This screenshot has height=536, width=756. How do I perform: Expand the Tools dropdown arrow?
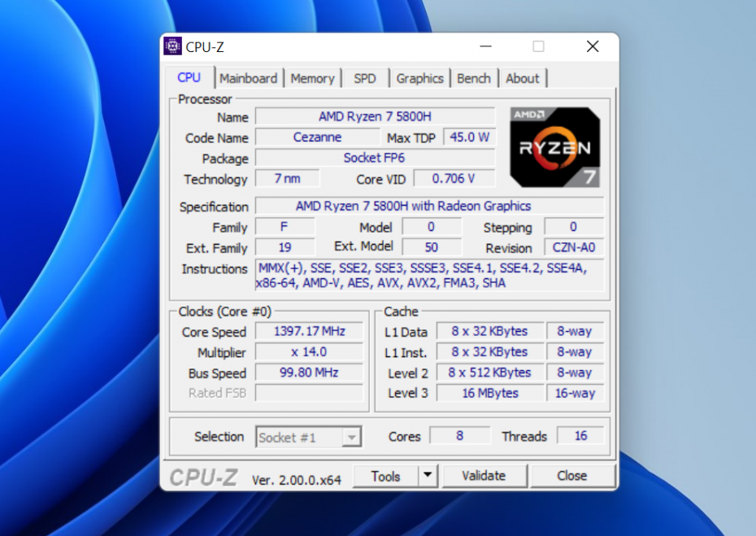[427, 476]
